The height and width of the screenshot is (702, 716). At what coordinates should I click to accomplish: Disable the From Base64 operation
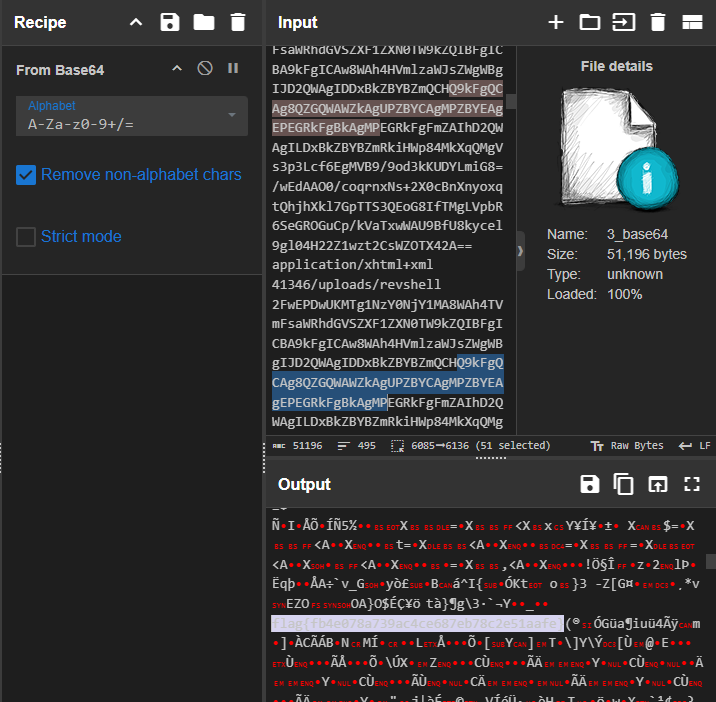tap(205, 69)
